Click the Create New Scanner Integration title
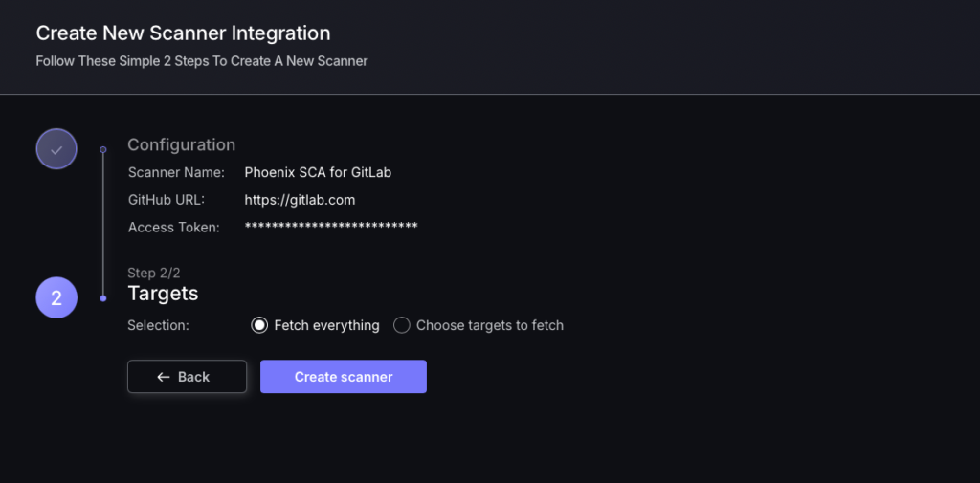Image resolution: width=980 pixels, height=483 pixels. pyautogui.click(x=183, y=33)
